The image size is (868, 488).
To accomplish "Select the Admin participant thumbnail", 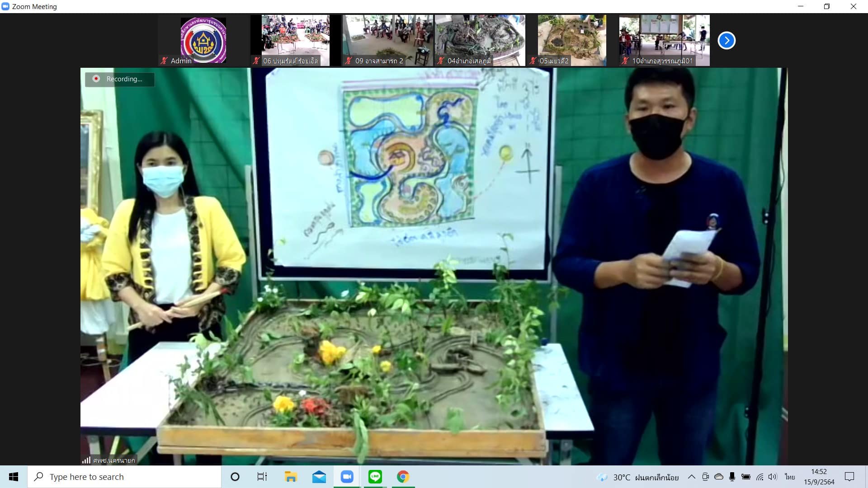I will coord(203,41).
